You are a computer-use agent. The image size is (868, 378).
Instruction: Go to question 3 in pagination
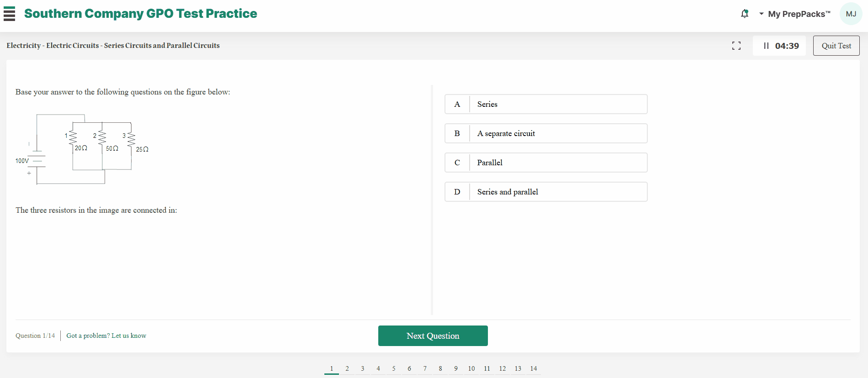(363, 368)
